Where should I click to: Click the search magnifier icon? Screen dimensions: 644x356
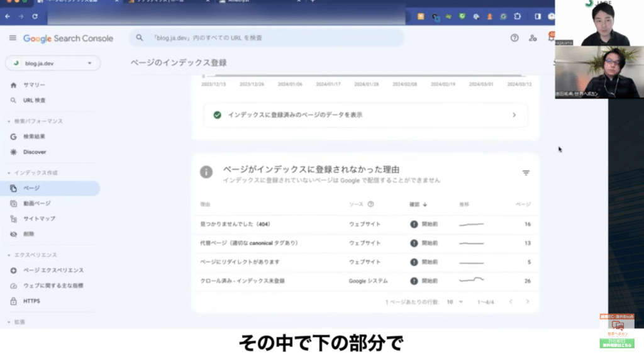(x=140, y=38)
